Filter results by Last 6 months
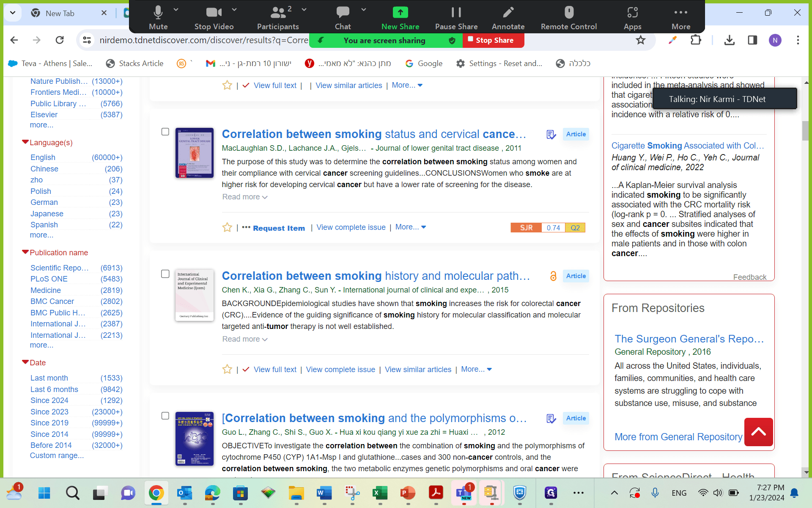Viewport: 812px width, 508px height. [54, 389]
